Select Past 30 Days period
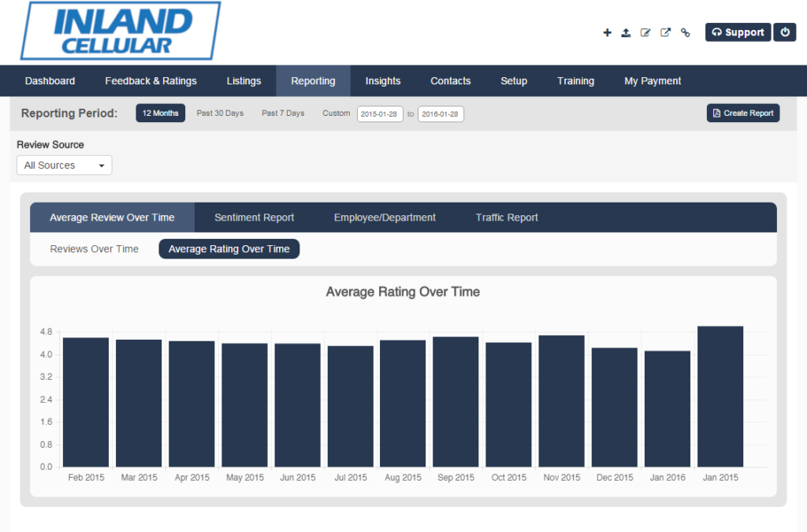Viewport: 807px width, 532px height. point(220,113)
